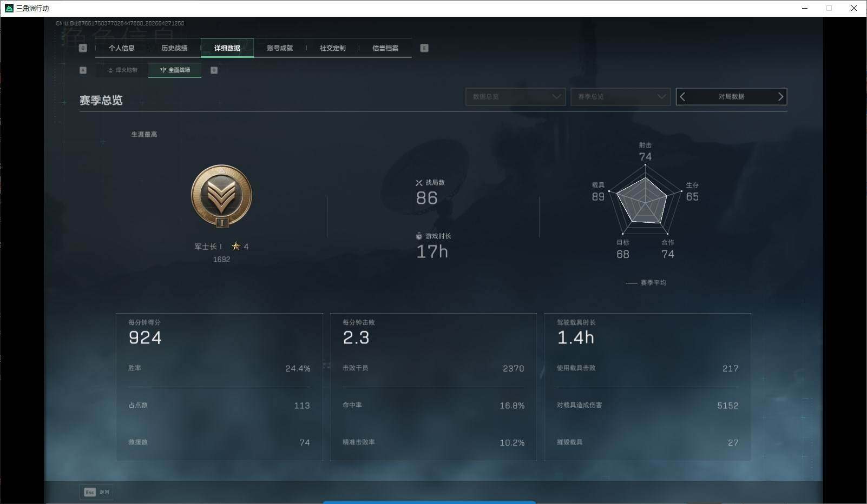Click left arrow of 对局数据 selector
The image size is (867, 504).
pos(682,97)
